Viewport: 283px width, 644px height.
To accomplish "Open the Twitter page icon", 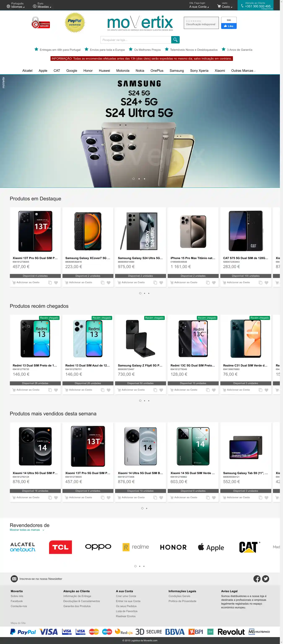I will click(x=266, y=579).
